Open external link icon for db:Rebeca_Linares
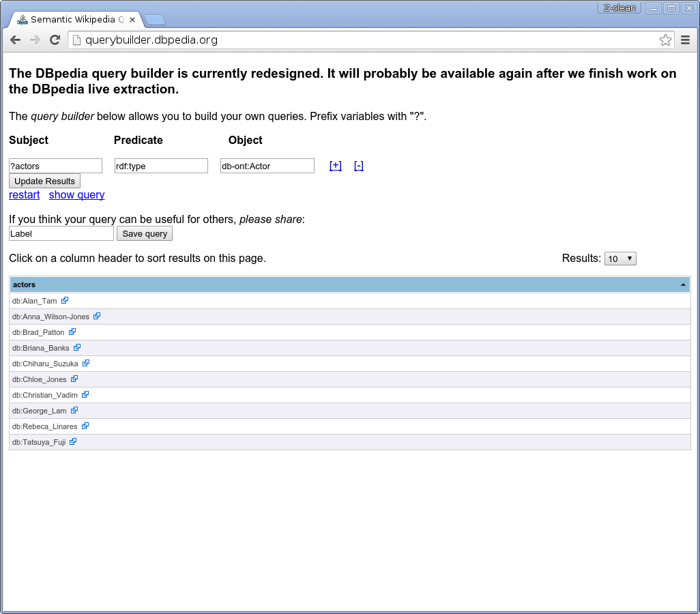 point(85,426)
